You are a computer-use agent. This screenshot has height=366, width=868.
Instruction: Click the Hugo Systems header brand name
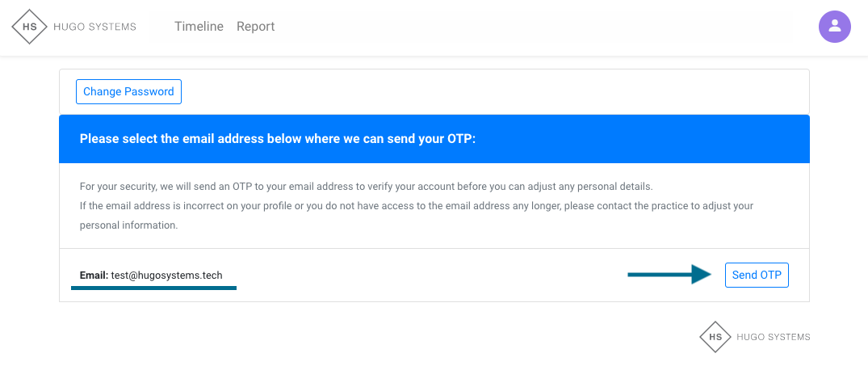click(x=94, y=27)
